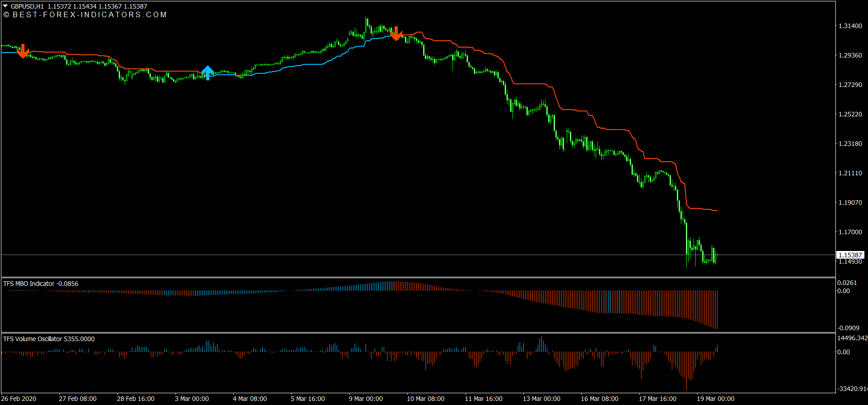
Task: Click the 19 Mar 00:00 time axis label
Action: [x=715, y=399]
